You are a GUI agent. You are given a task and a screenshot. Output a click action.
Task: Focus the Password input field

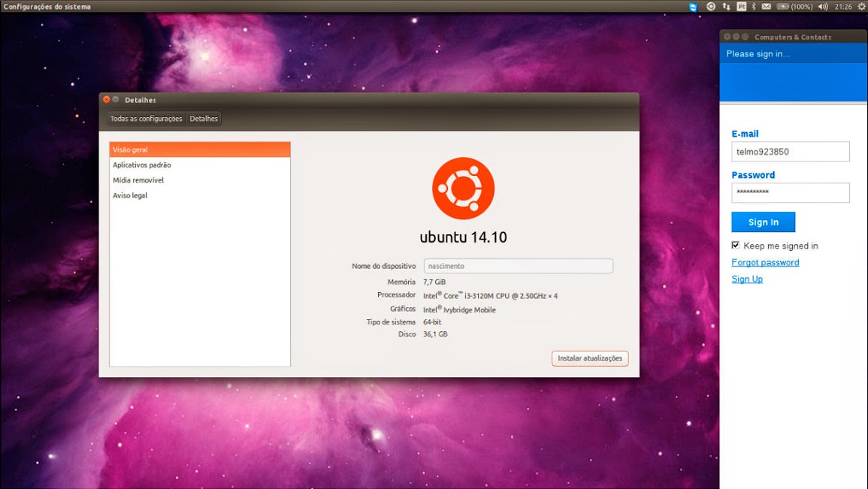click(791, 192)
